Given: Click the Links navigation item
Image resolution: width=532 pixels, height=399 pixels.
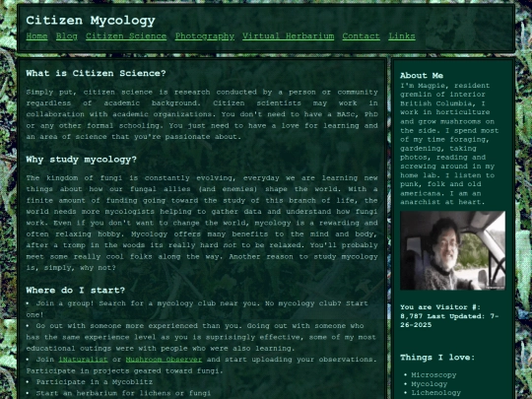Looking at the screenshot, I should [402, 36].
